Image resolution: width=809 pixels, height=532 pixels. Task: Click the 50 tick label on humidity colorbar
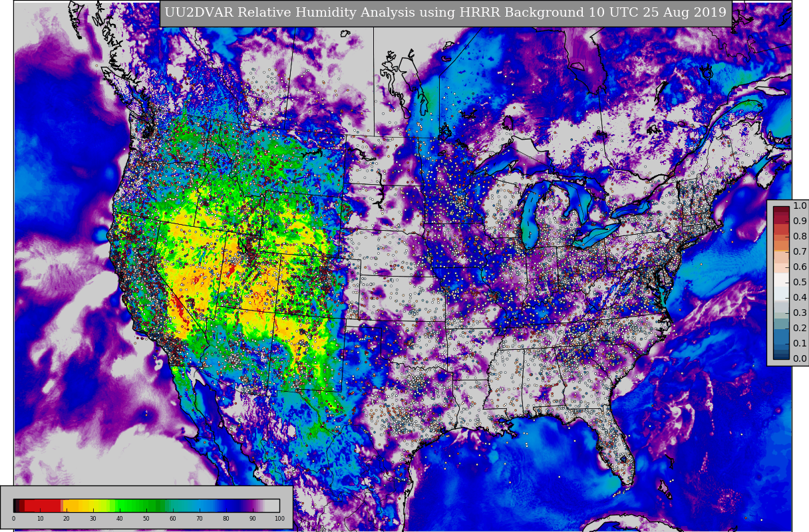pyautogui.click(x=146, y=518)
